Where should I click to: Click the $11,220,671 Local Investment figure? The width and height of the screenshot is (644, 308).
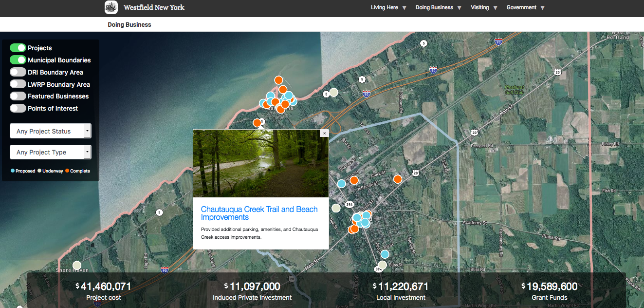401,286
